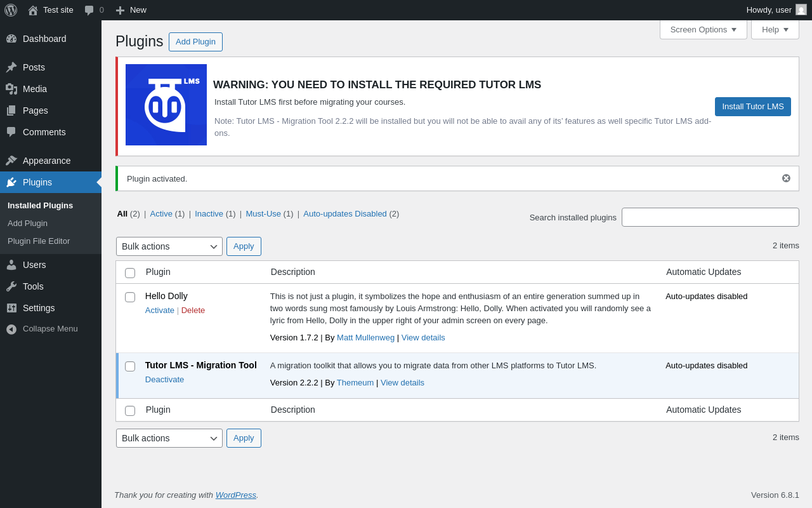This screenshot has width=812, height=508.
Task: Go to Posts menu
Action: pos(51,67)
